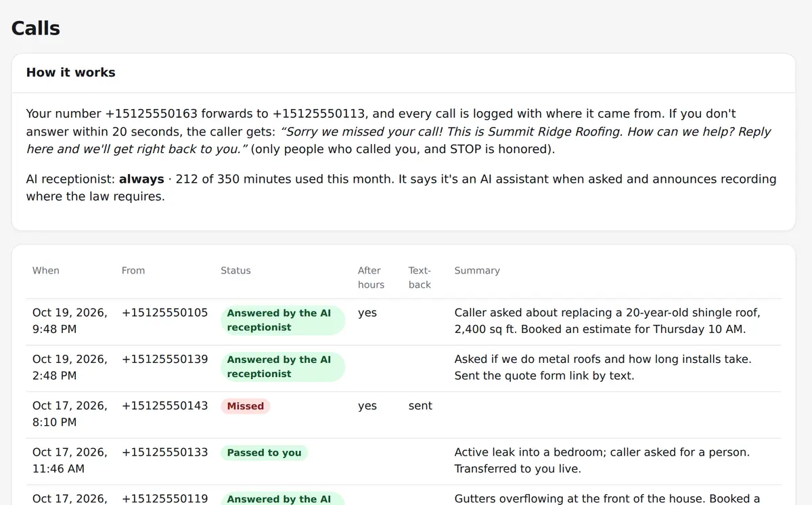Click the Oct 17, 2026, 8:10 PM timestamp
Screen dimensions: 812x505
click(x=70, y=414)
